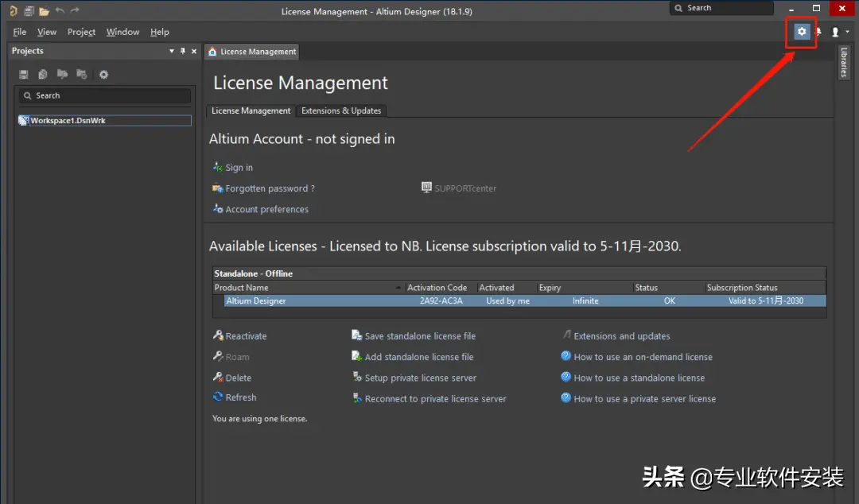Open the notifications bell
The height and width of the screenshot is (504, 859).
818,32
